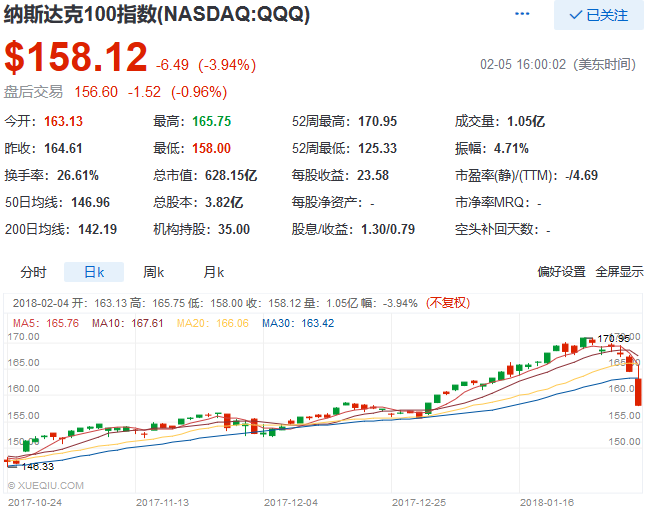Click the 2017-10-24 date axis label
This screenshot has width=645, height=512.
[x=35, y=503]
